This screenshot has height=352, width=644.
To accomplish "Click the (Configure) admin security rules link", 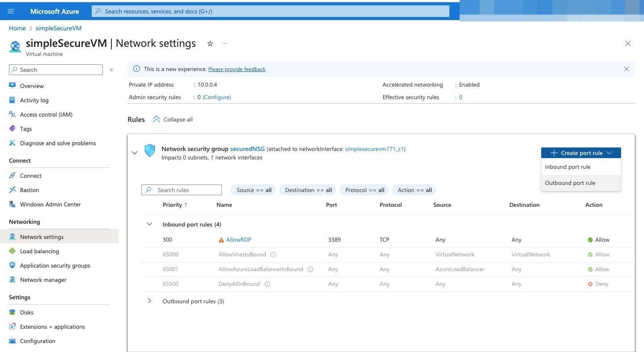I will click(x=216, y=97).
